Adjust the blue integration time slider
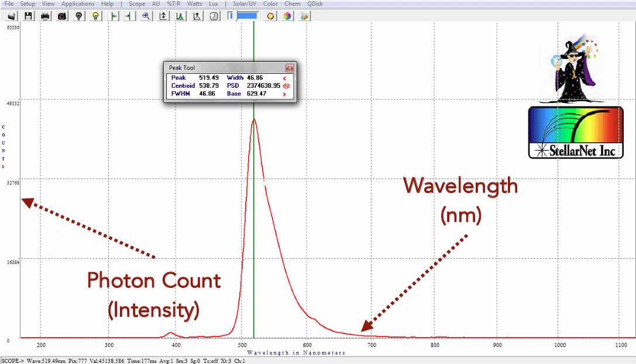Image resolution: width=636 pixels, height=364 pixels. (x=246, y=16)
